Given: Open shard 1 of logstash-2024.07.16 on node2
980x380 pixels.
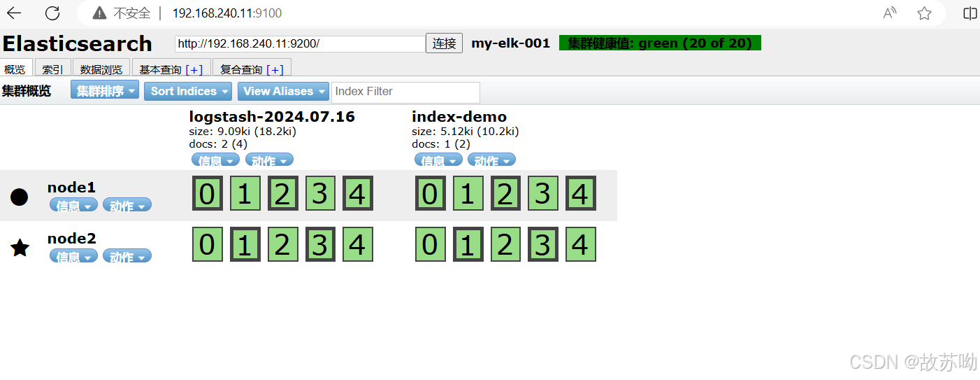Looking at the screenshot, I should pyautogui.click(x=245, y=244).
